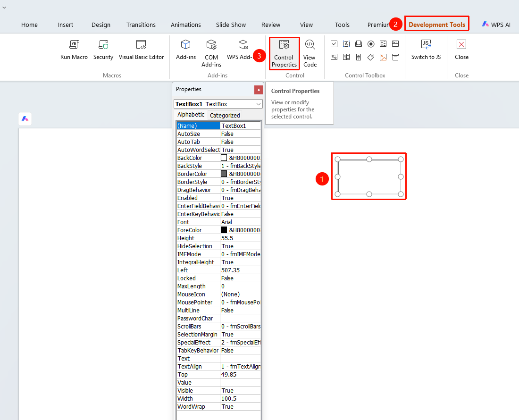This screenshot has height=420, width=519.
Task: Expand the quick access chevron at top-left
Action: coord(4,7)
